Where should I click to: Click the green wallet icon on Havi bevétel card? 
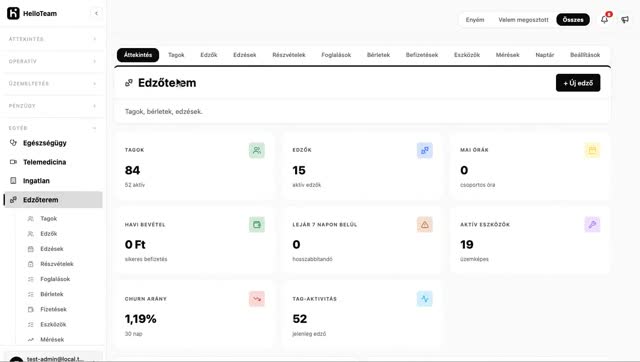tap(257, 224)
